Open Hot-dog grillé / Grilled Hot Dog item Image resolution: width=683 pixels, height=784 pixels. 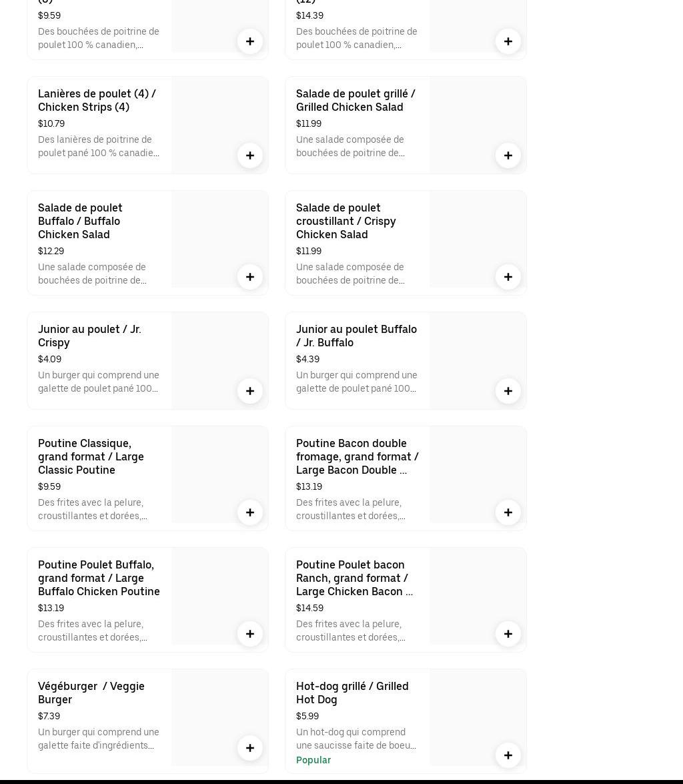[x=352, y=693]
